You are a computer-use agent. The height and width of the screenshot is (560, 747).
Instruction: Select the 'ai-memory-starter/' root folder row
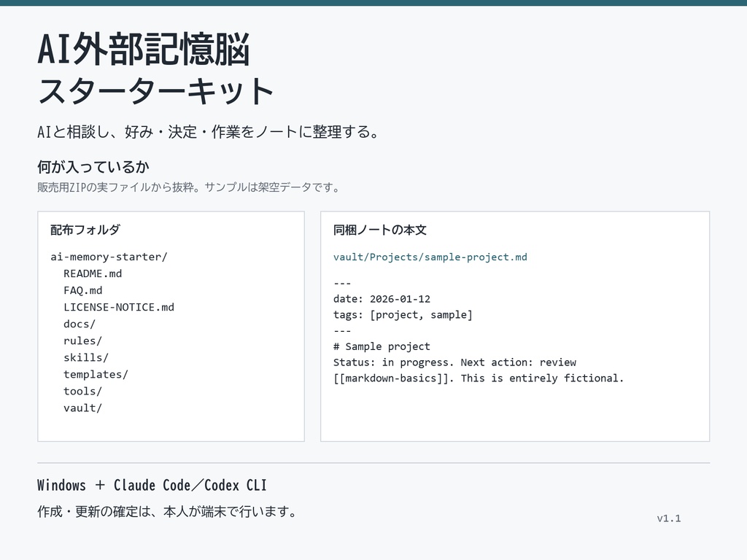(x=109, y=257)
